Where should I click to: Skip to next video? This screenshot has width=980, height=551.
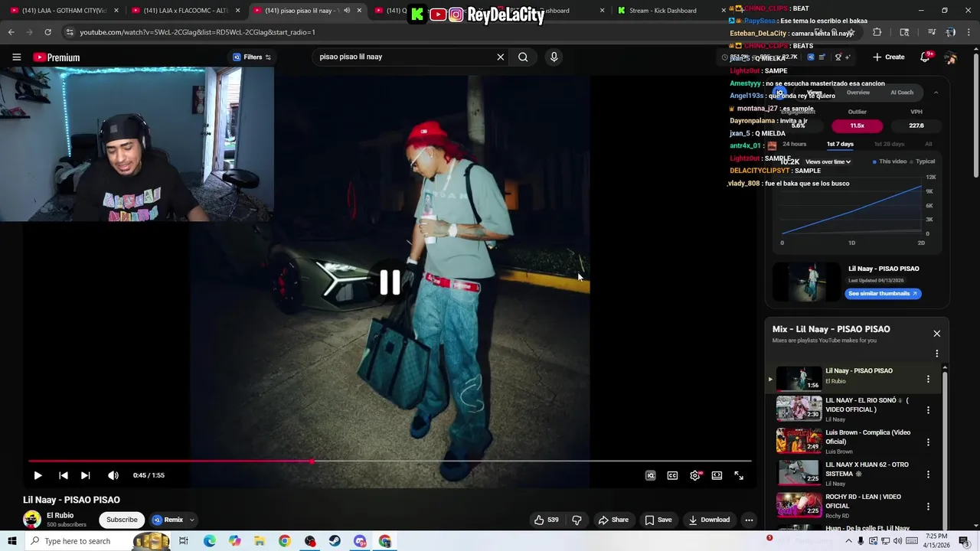pos(85,475)
